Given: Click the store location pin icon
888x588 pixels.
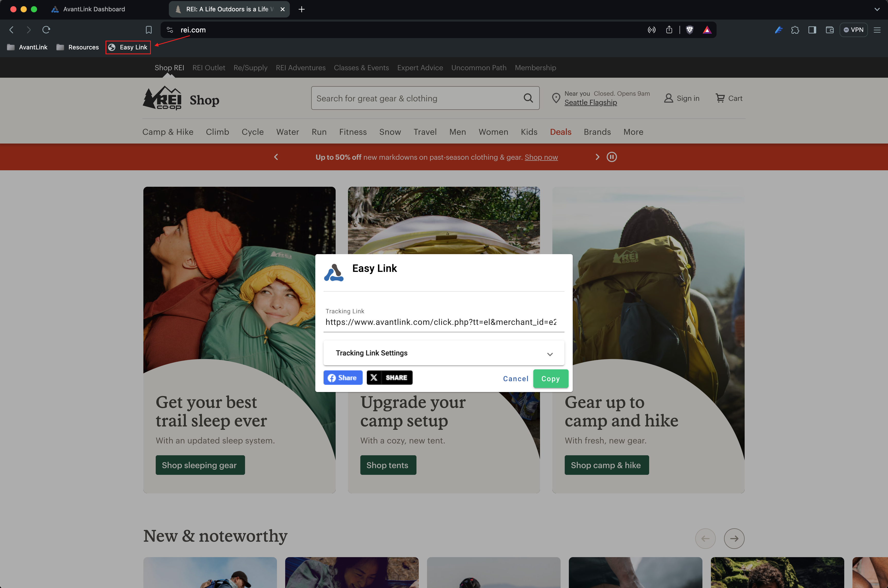Looking at the screenshot, I should point(556,98).
